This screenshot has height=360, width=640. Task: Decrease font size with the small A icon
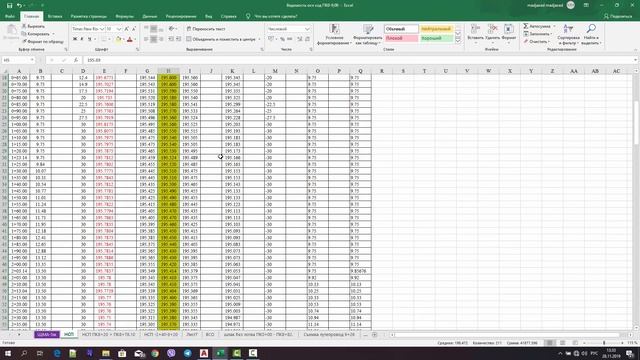[133, 29]
